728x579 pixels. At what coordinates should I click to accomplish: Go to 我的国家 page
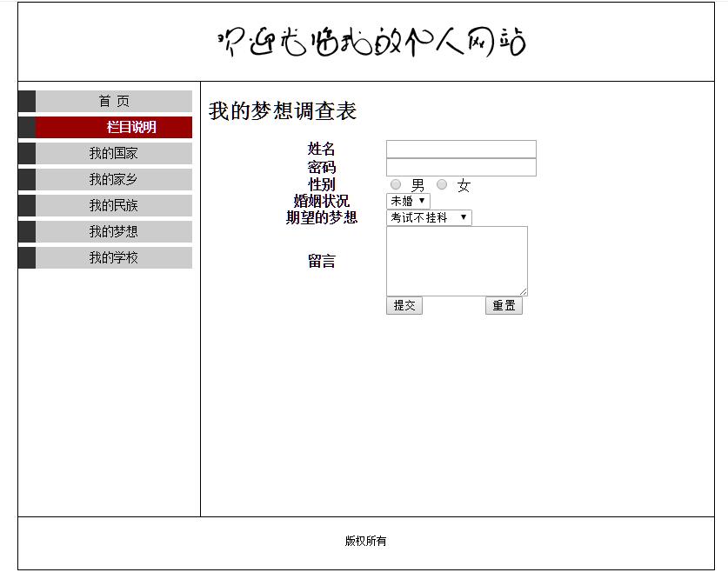click(x=114, y=154)
